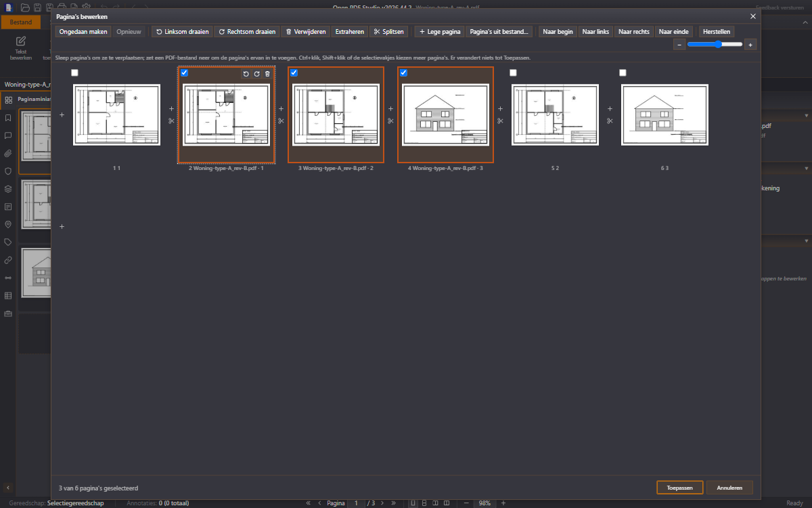Click Rechtsom draaien toolbar button
Screen dimensions: 812x508
[x=247, y=32]
